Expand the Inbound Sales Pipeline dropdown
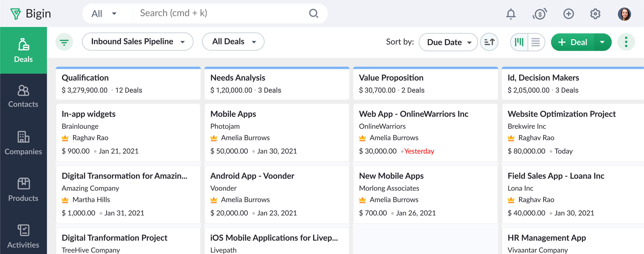644x254 pixels. pyautogui.click(x=138, y=42)
